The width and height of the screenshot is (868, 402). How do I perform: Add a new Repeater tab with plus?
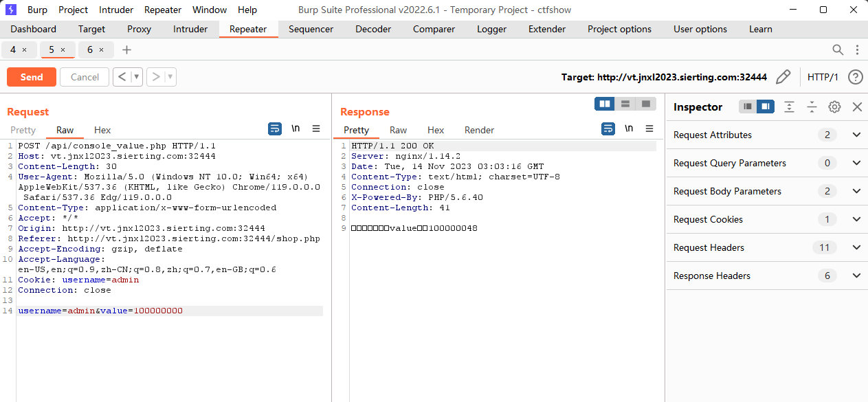tap(126, 49)
